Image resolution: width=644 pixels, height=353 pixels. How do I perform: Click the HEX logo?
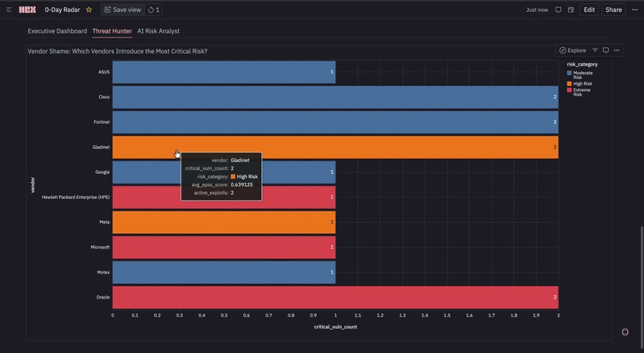[x=27, y=10]
